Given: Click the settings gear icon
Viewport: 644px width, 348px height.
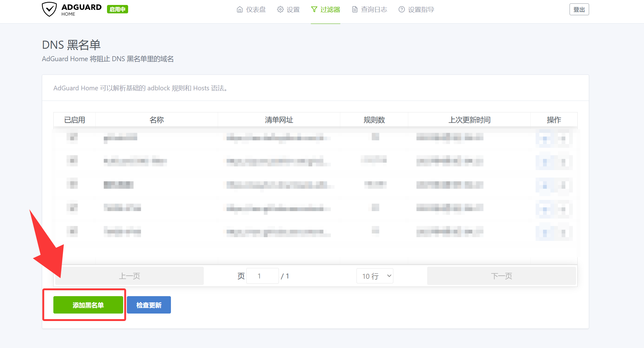Looking at the screenshot, I should [280, 10].
